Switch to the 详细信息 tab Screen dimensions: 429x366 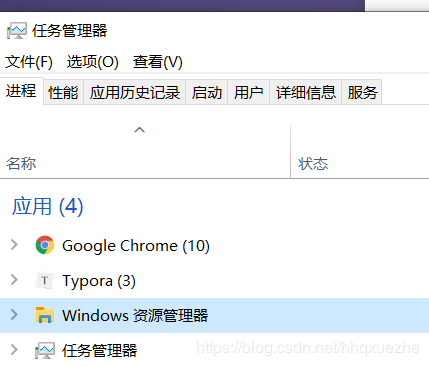(306, 92)
